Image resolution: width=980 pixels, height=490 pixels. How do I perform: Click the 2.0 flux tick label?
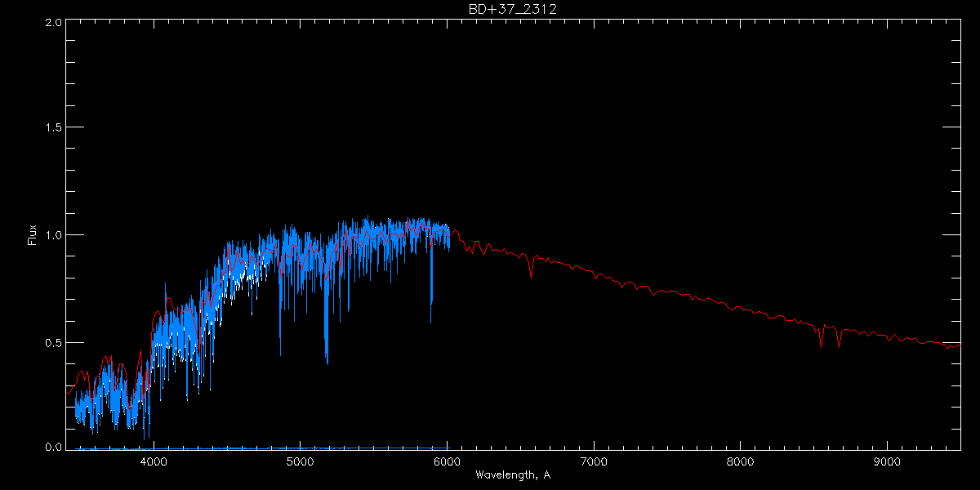pos(53,22)
